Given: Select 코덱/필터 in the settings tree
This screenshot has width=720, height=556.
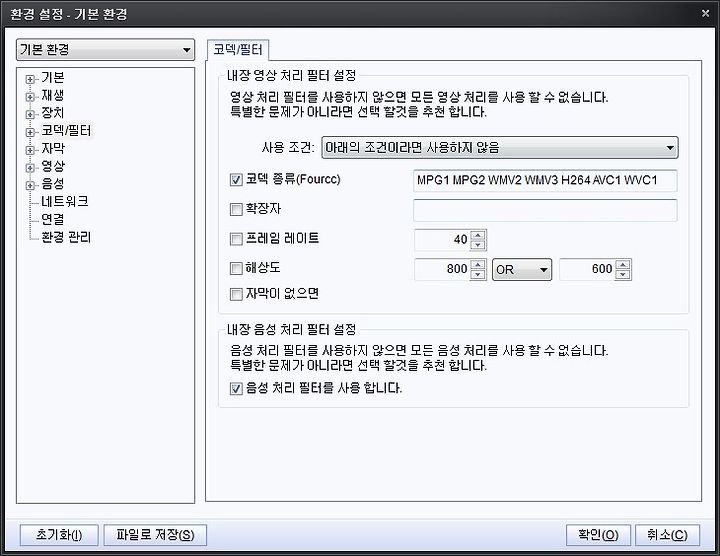Looking at the screenshot, I should (x=66, y=130).
